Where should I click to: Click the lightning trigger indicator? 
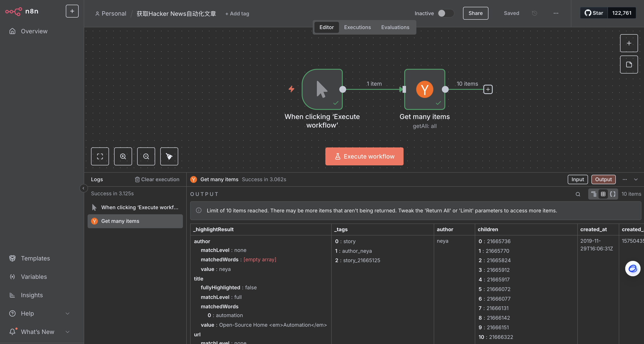click(x=291, y=89)
